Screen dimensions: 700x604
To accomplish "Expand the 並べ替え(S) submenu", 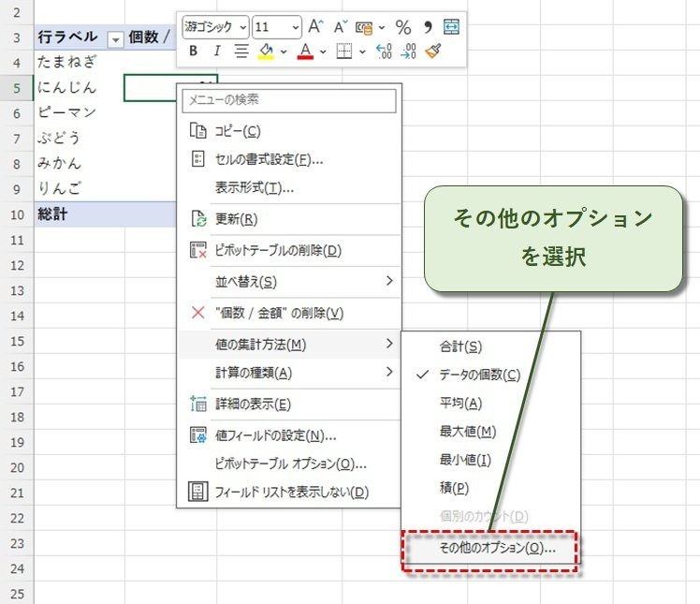I will tap(289, 282).
